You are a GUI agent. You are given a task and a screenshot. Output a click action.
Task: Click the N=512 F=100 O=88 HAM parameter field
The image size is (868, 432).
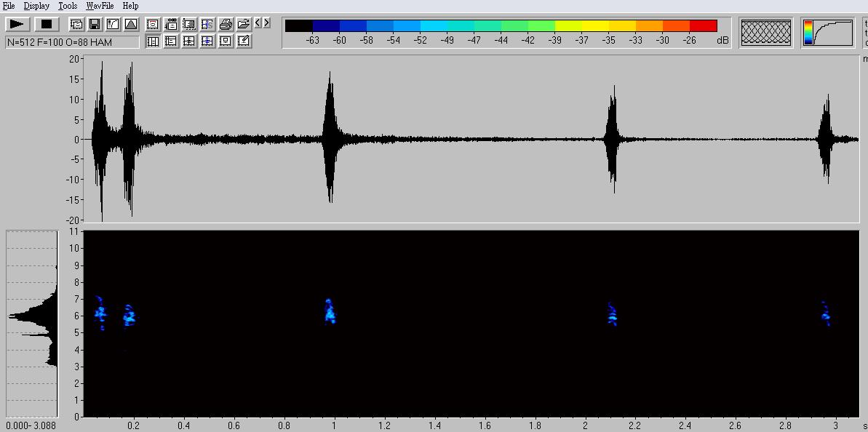(x=71, y=42)
